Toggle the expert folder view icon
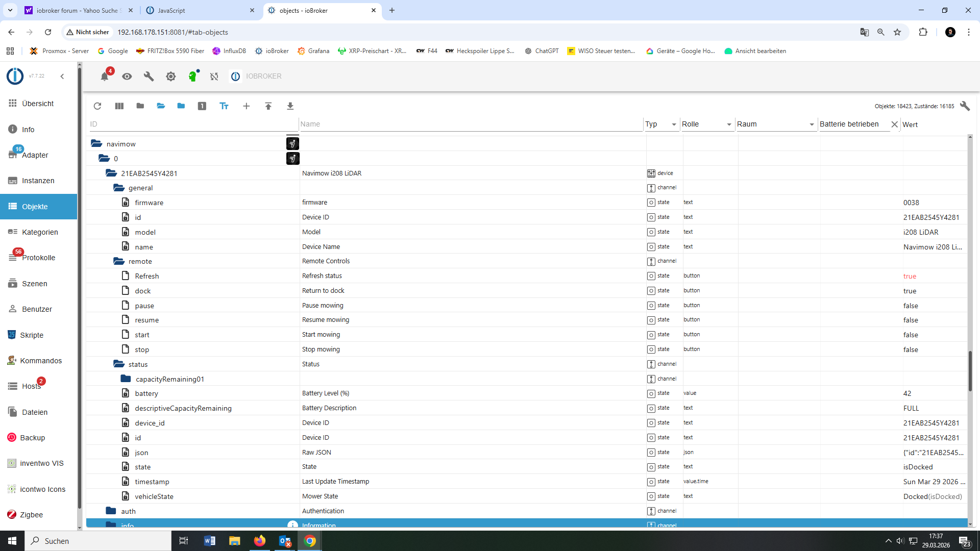The image size is (980, 551). click(181, 106)
